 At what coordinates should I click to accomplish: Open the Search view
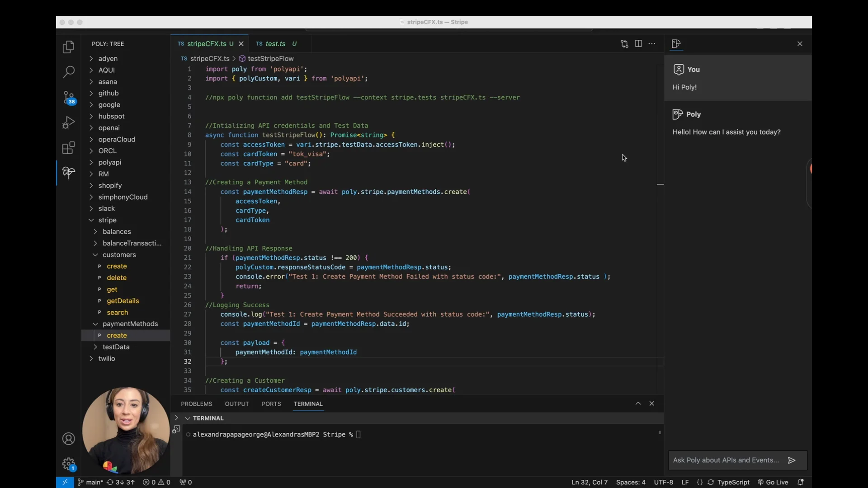pyautogui.click(x=68, y=72)
